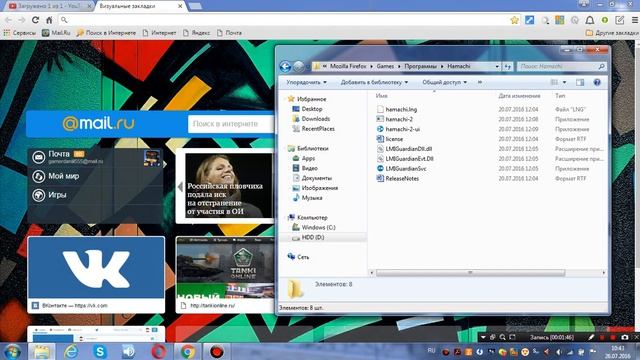Select Games in Explorer breadcrumb
The height and width of the screenshot is (360, 640).
(385, 66)
